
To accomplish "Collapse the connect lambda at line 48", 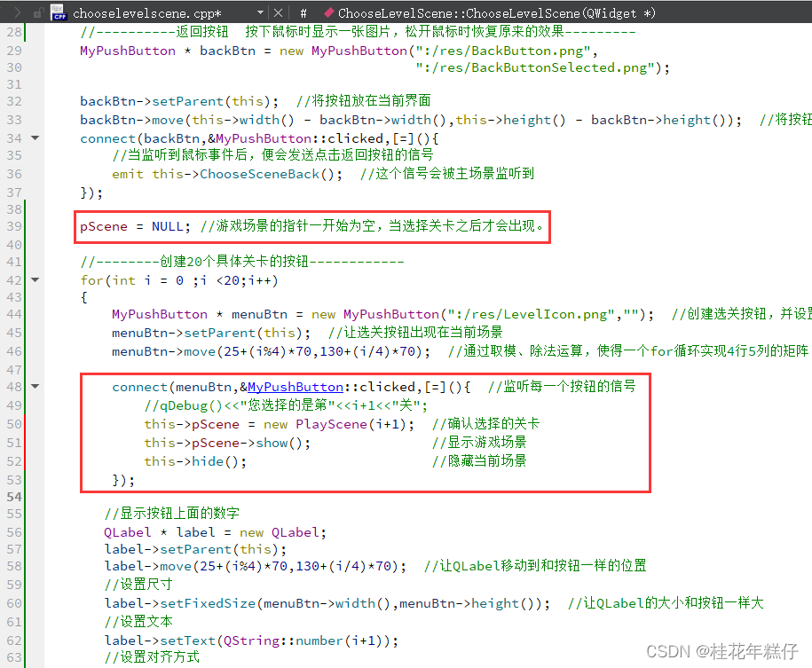I will pos(35,386).
